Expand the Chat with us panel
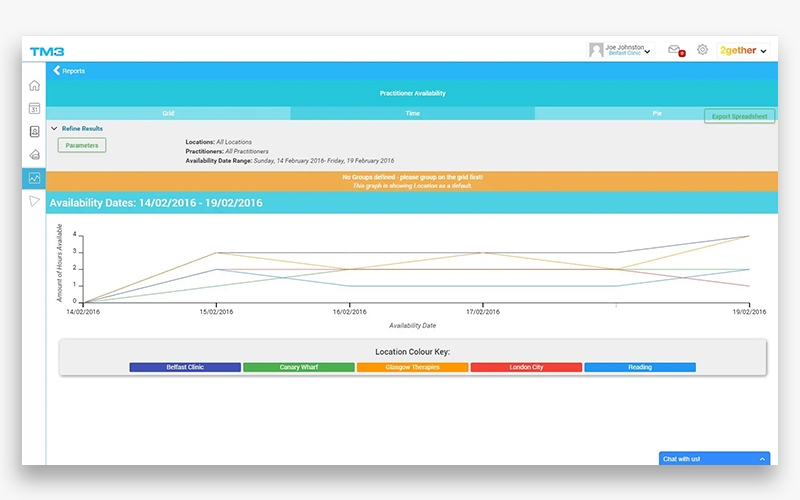800x500 pixels. 714,459
